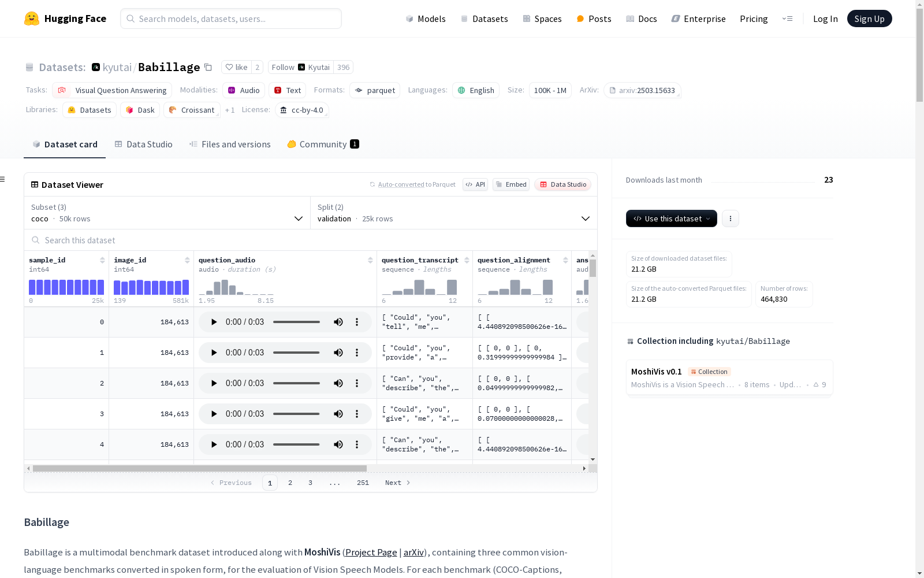
Task: Open the Project Page link
Action: [x=371, y=552]
